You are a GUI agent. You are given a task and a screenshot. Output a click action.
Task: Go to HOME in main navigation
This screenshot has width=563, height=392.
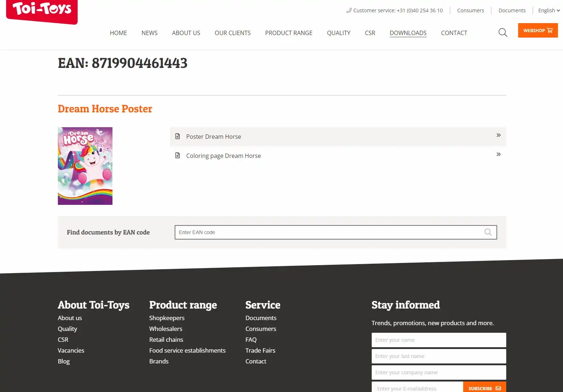(x=118, y=33)
